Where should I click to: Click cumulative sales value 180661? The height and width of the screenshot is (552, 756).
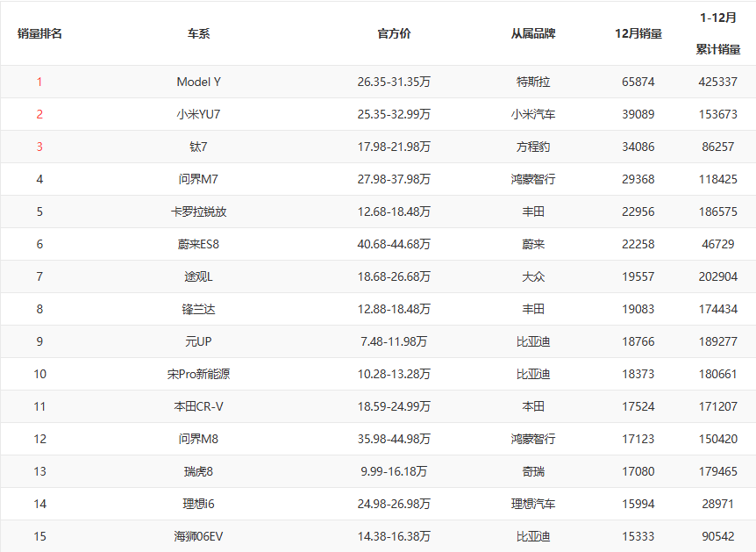pyautogui.click(x=718, y=374)
